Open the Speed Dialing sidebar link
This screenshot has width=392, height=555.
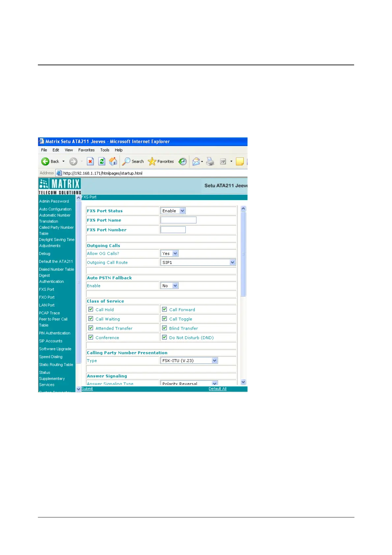(x=51, y=357)
